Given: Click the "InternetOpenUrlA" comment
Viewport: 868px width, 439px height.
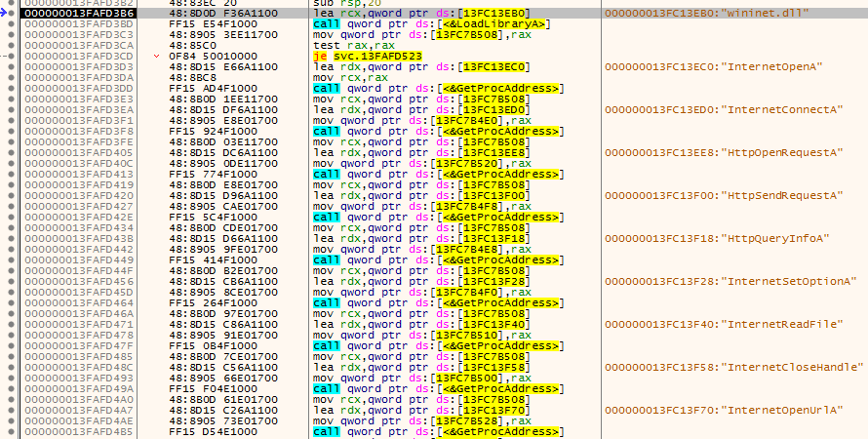Looking at the screenshot, I should 724,410.
